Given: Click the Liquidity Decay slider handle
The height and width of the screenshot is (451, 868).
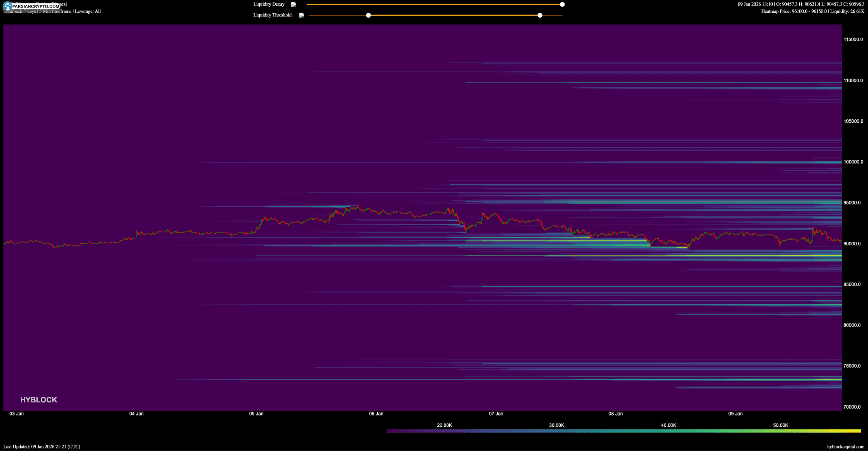Looking at the screenshot, I should [x=562, y=4].
